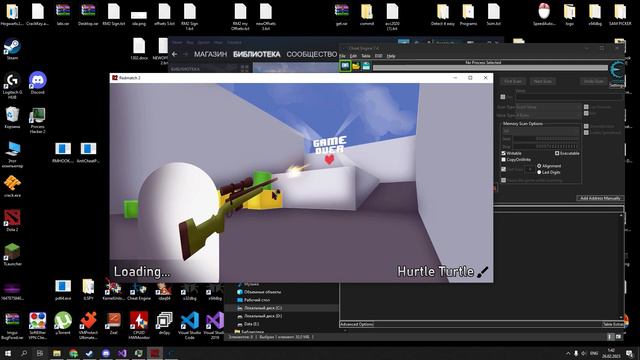Open the Cheat Engine desktop shortcut

(x=139, y=291)
